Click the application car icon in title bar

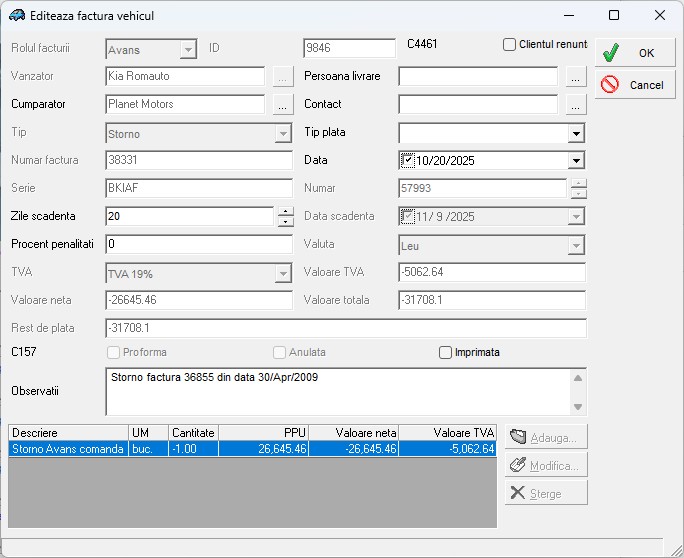click(16, 16)
